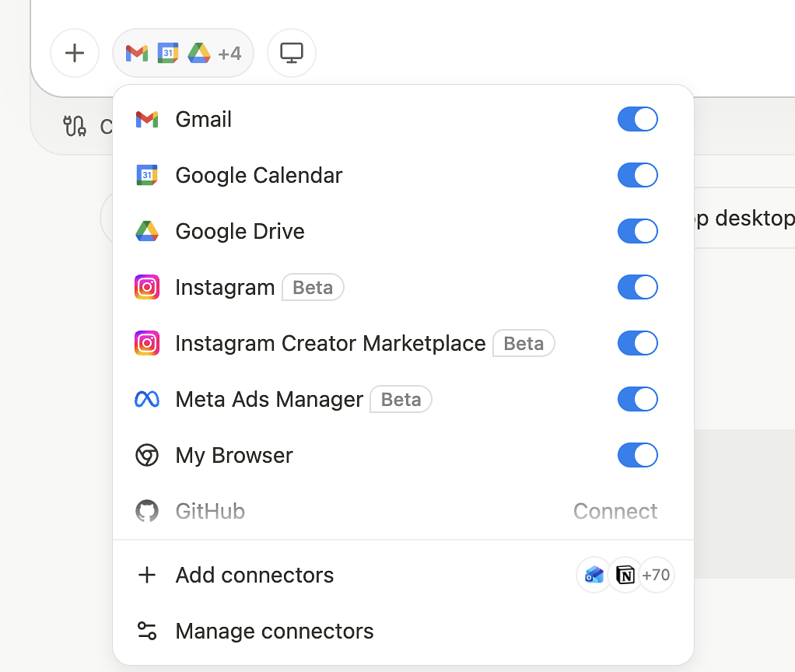Click Calendar icon in connectors pill
This screenshot has height=672, width=795.
click(x=168, y=53)
